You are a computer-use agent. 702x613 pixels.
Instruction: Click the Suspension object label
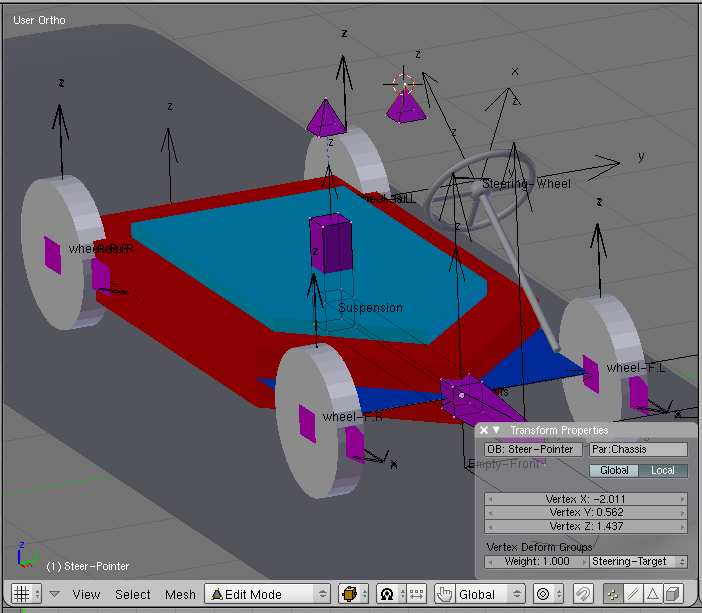[x=370, y=308]
